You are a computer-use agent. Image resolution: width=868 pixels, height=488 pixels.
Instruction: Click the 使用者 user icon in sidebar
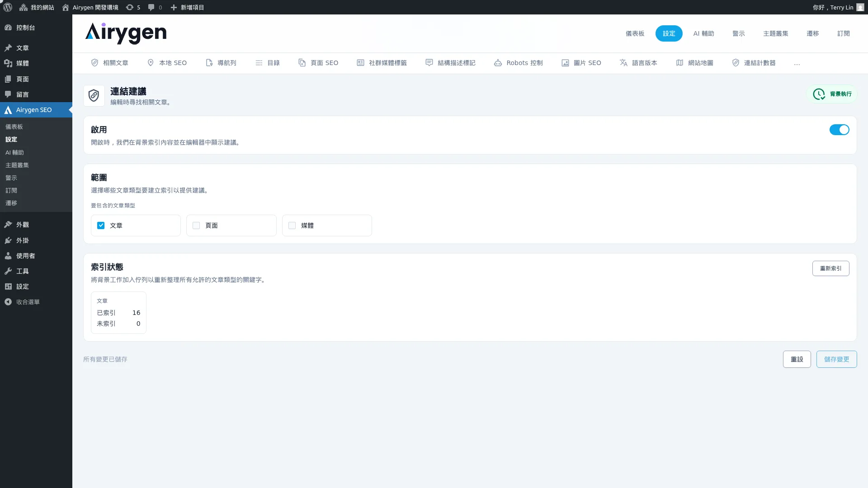[x=8, y=256]
